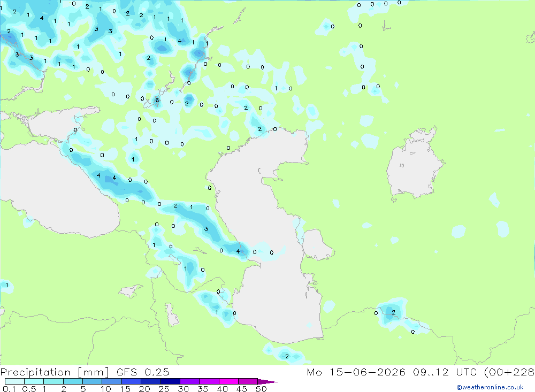The height and width of the screenshot is (392, 535).
Task: Click the legend label "50"
Action: coord(262,389)
